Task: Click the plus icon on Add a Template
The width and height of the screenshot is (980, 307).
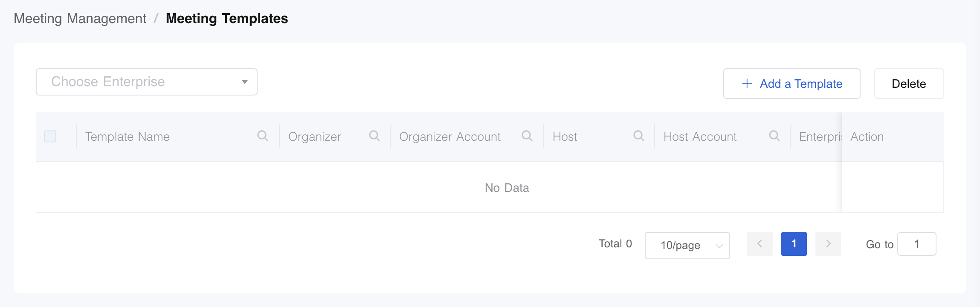Action: click(747, 84)
